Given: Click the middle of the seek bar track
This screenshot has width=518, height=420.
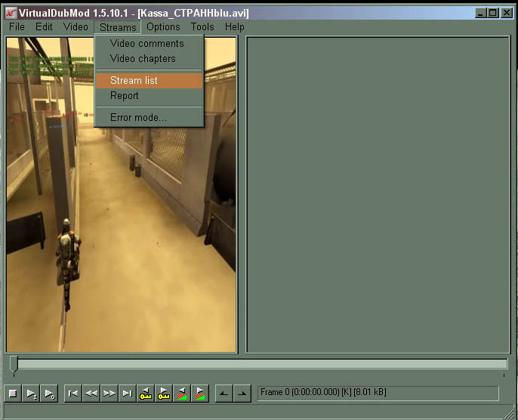Looking at the screenshot, I should 259,364.
